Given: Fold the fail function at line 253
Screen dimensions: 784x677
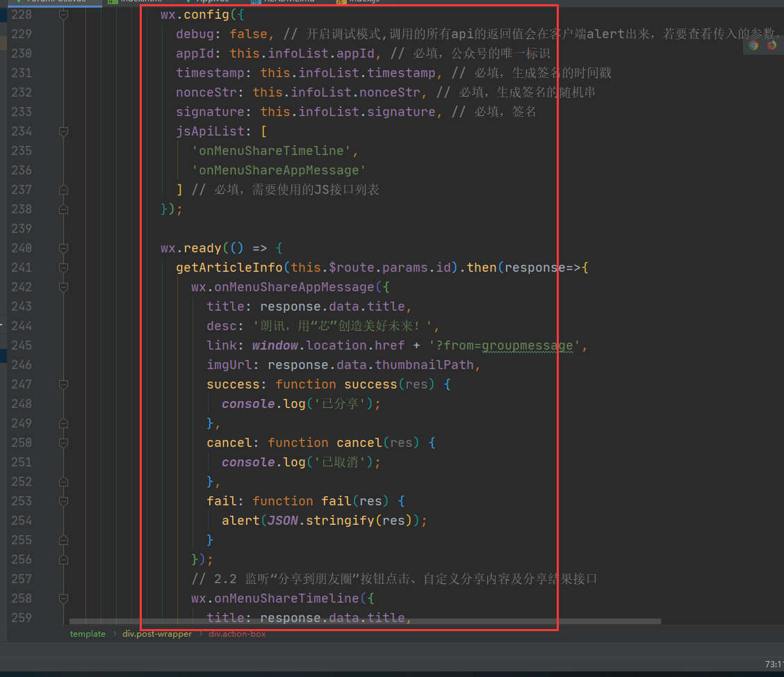Looking at the screenshot, I should pyautogui.click(x=63, y=502).
